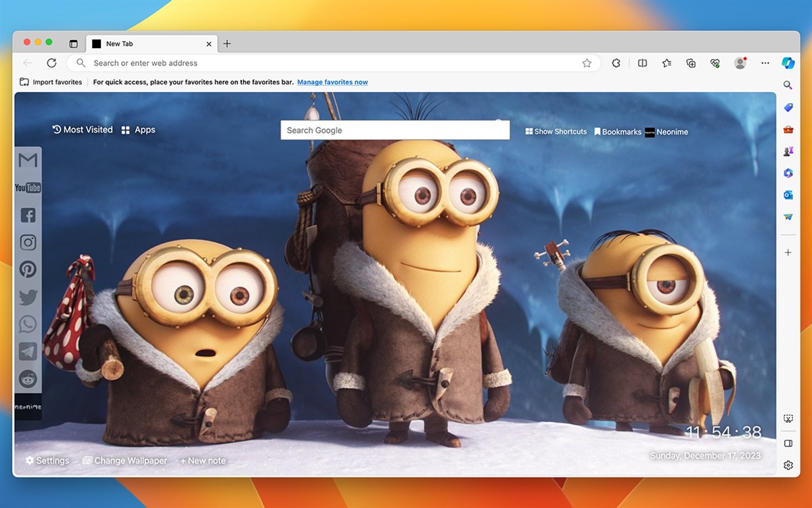Open the Pinterest shortcut icon

pos(28,270)
